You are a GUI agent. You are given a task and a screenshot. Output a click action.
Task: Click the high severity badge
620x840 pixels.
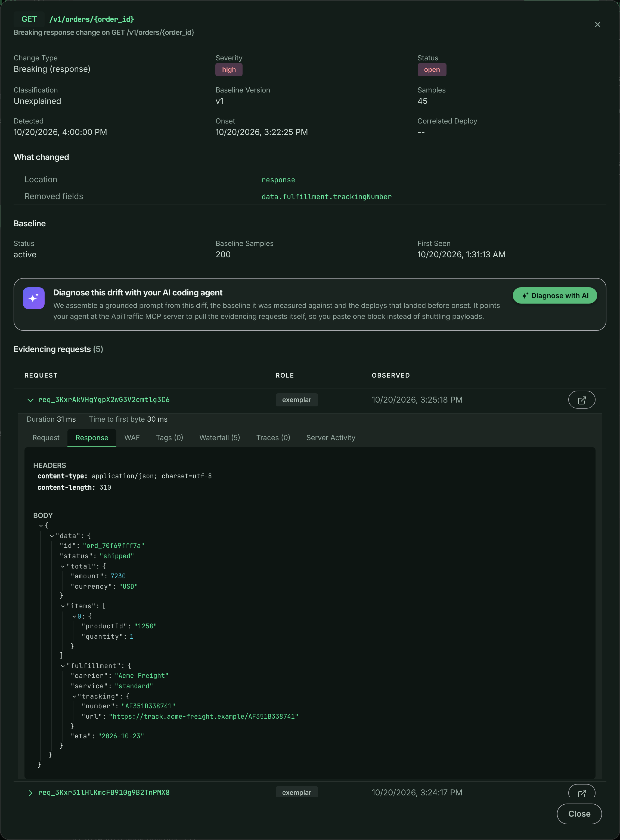coord(229,70)
